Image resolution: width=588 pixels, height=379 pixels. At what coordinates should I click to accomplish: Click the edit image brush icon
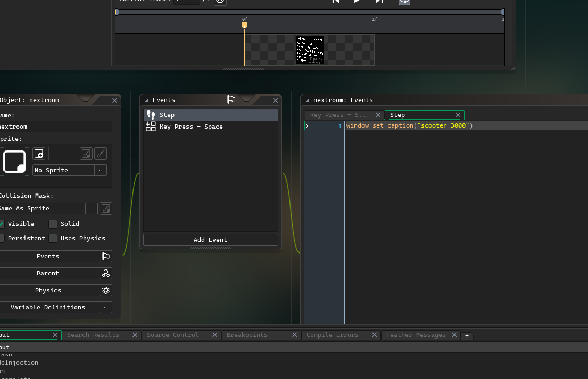(x=101, y=154)
